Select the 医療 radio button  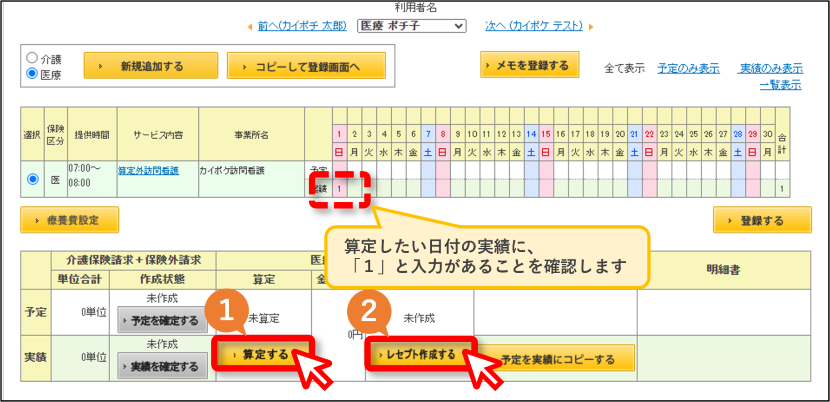click(x=32, y=74)
